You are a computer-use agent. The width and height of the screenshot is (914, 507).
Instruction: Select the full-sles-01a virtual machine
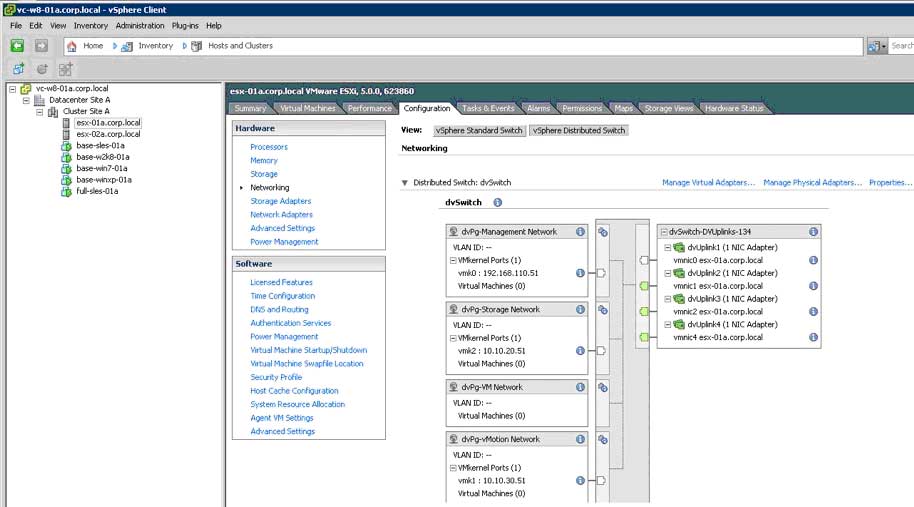(x=97, y=191)
